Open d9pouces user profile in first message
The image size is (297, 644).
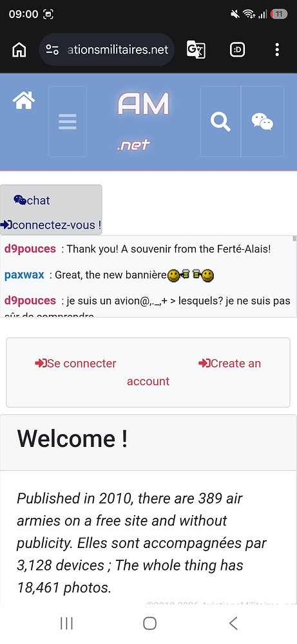point(30,249)
